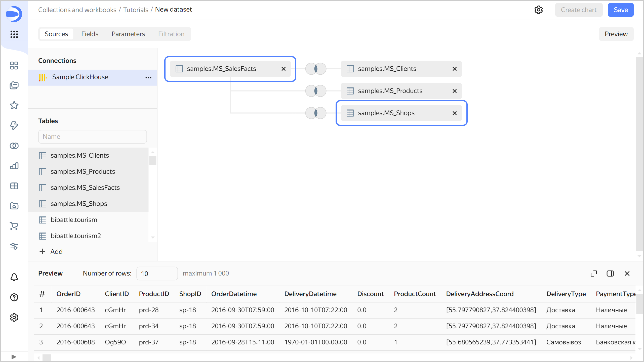
Task: Open Sample ClickHouse connection options menu
Action: [148, 77]
